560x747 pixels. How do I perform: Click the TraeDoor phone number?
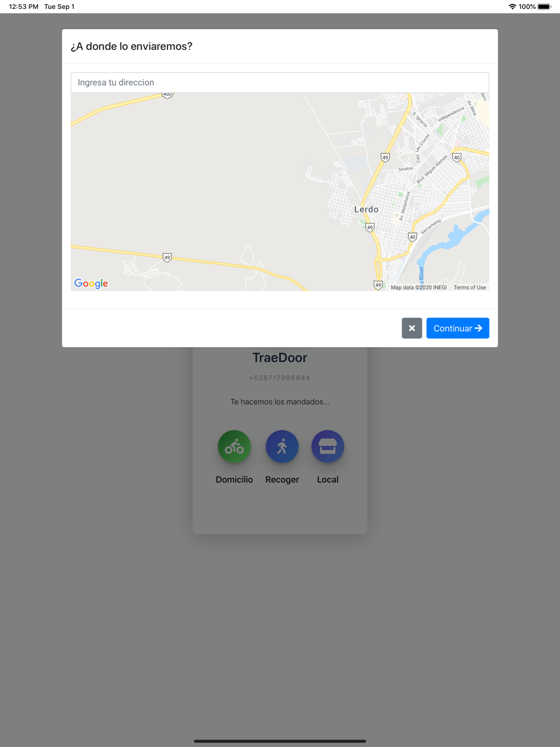279,378
